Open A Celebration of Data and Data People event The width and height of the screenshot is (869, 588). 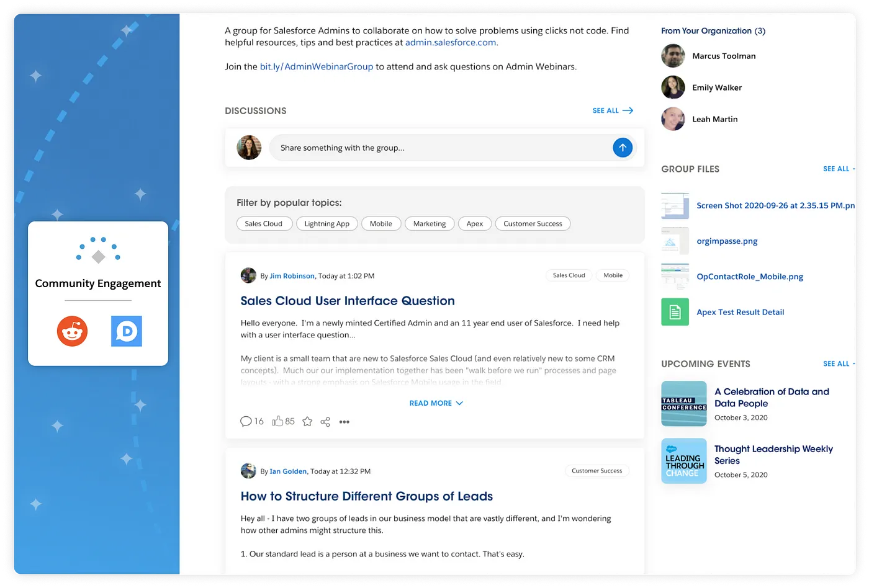coord(772,398)
